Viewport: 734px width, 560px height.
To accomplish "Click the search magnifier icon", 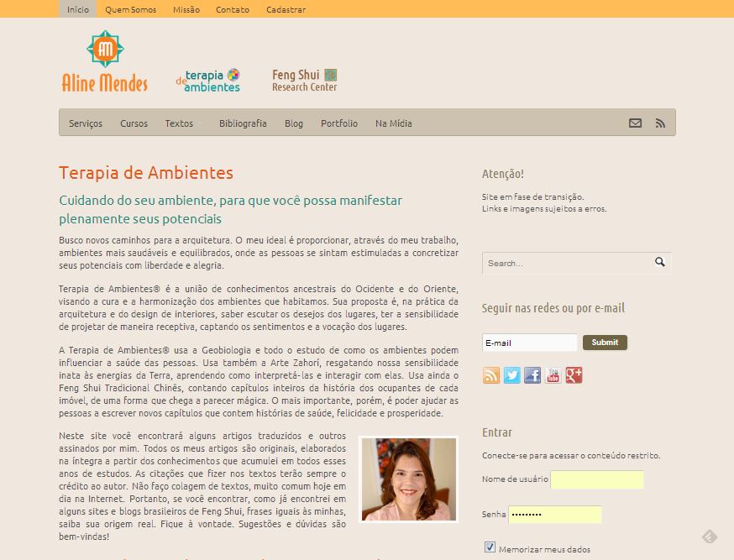I will pos(660,263).
